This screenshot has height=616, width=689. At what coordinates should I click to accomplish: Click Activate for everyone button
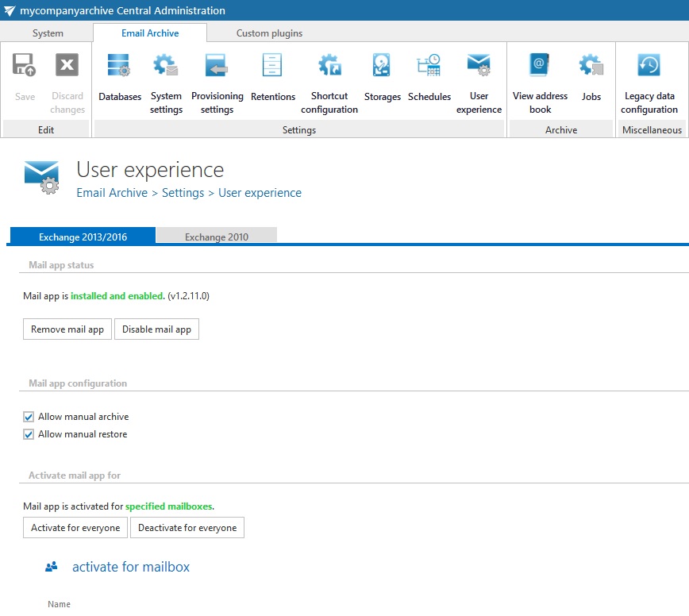point(75,528)
